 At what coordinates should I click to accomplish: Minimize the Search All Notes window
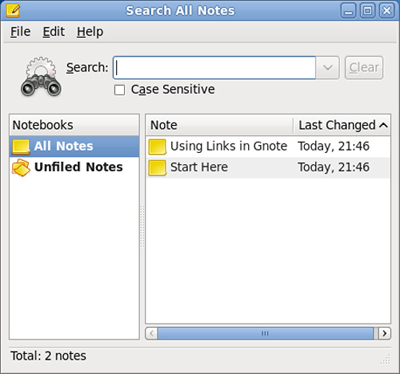pyautogui.click(x=348, y=11)
